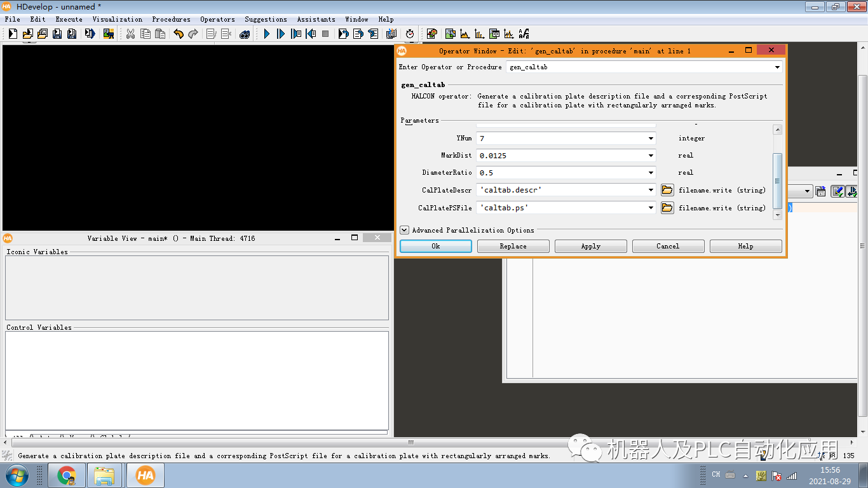The width and height of the screenshot is (868, 488).
Task: Open the CalPlateDescr value dropdown
Action: tap(651, 190)
